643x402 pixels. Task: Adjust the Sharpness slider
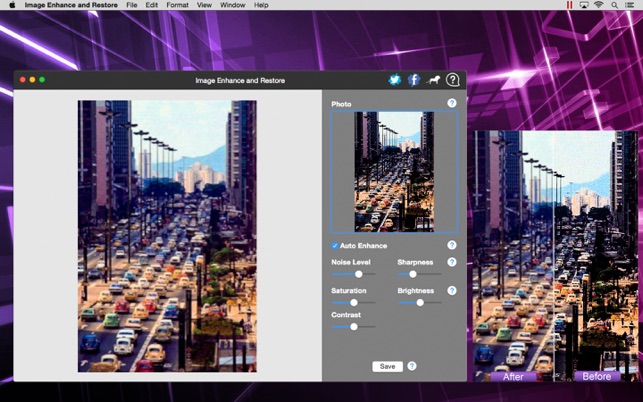[x=413, y=274]
